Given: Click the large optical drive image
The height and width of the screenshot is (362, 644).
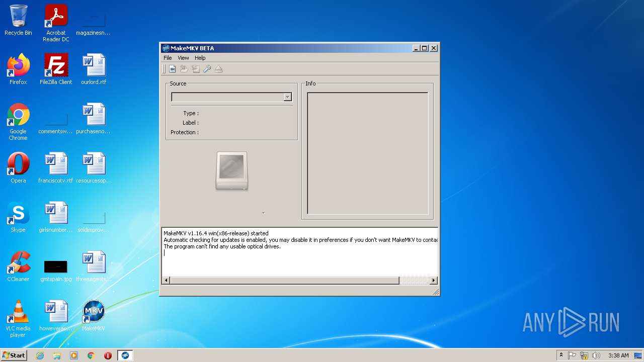Looking at the screenshot, I should [x=231, y=171].
